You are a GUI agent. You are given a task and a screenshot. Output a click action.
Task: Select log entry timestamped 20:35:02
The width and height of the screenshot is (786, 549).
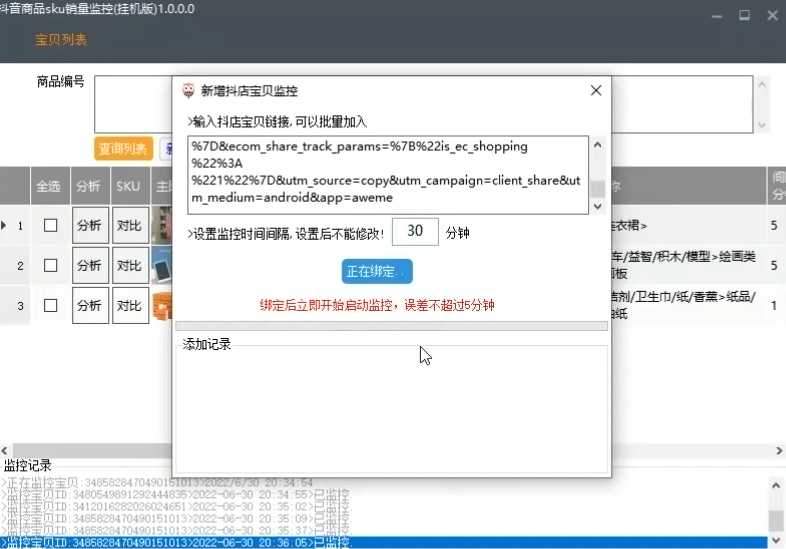pos(175,506)
